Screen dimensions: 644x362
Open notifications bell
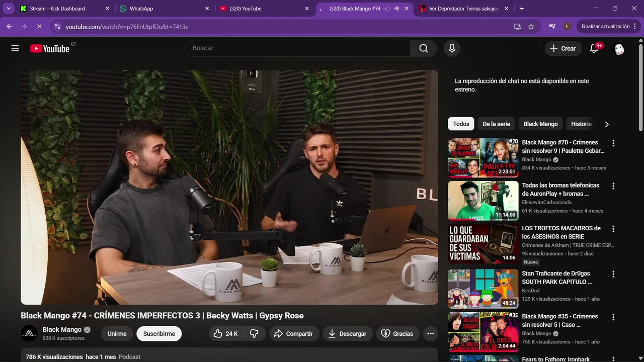[594, 48]
